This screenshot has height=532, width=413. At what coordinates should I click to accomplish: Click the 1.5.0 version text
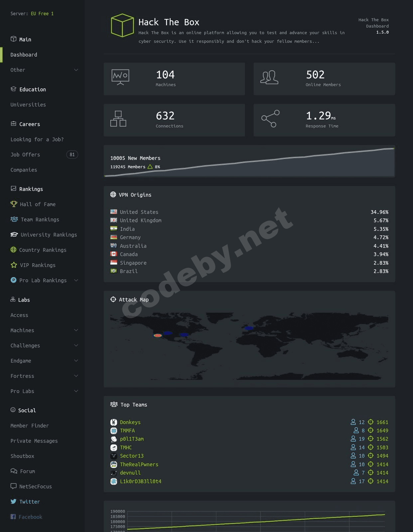(382, 32)
